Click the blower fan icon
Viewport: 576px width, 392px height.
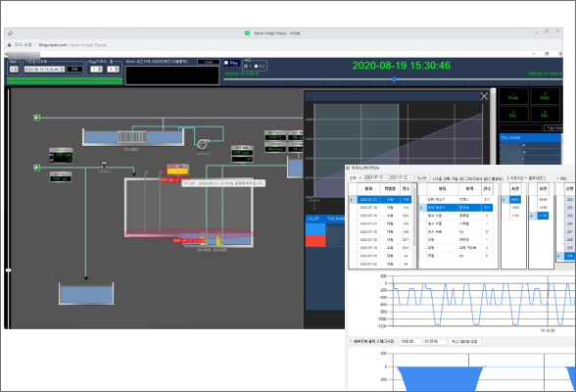click(203, 144)
